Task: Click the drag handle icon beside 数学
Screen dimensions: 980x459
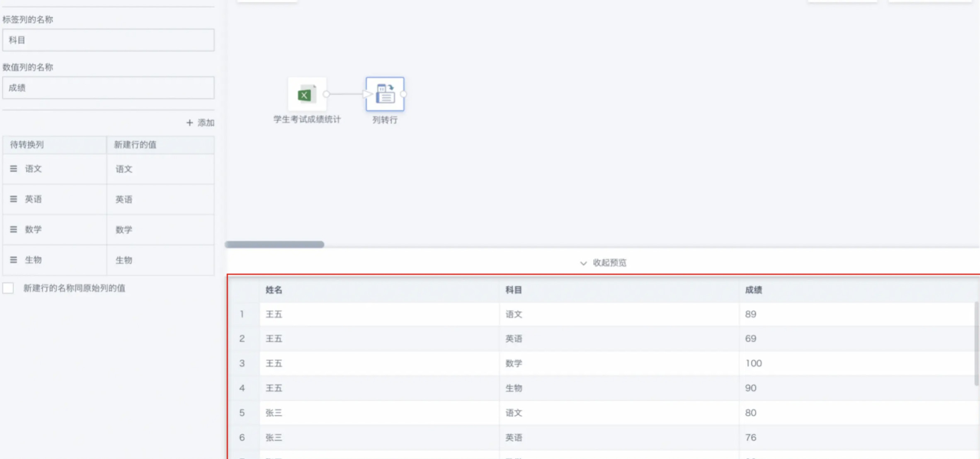Action: point(14,229)
